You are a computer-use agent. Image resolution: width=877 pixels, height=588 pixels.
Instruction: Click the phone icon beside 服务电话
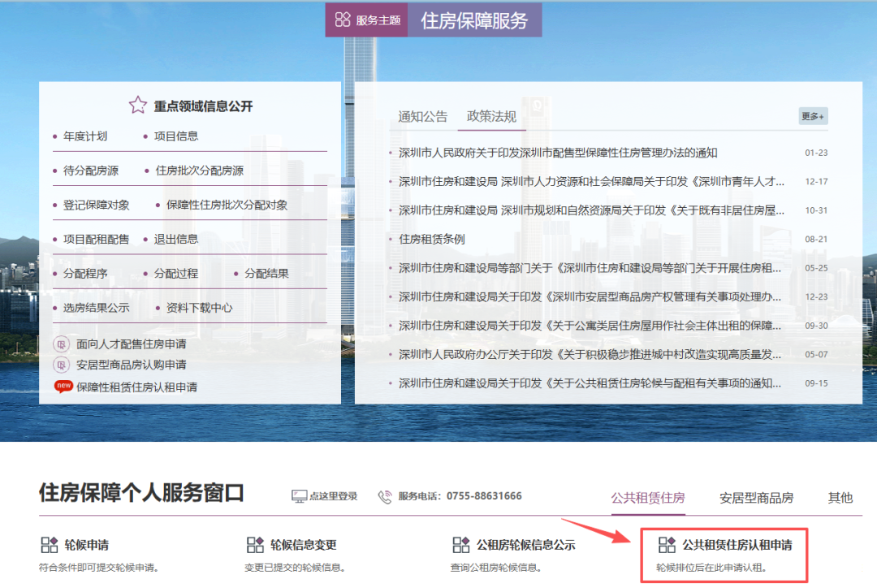(x=385, y=496)
